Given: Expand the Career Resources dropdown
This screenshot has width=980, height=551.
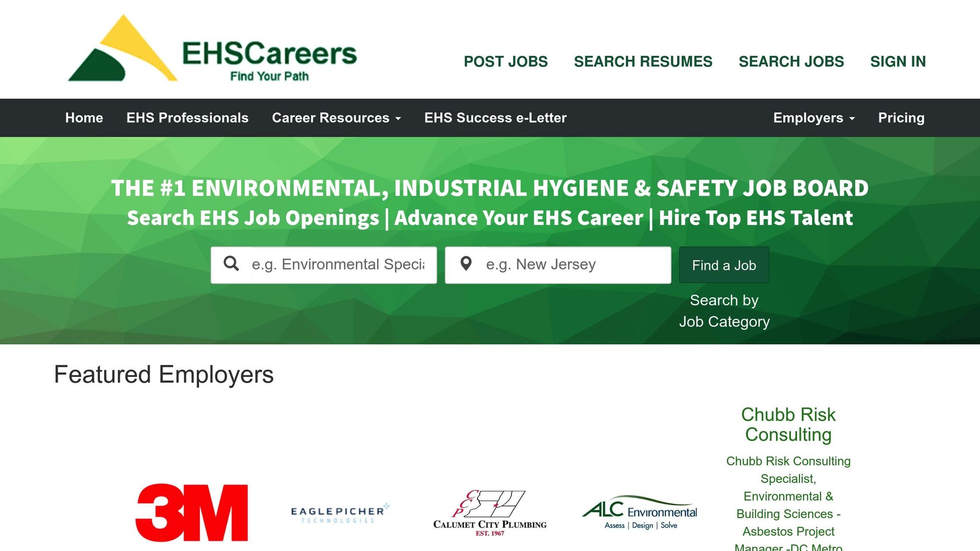Looking at the screenshot, I should point(336,118).
